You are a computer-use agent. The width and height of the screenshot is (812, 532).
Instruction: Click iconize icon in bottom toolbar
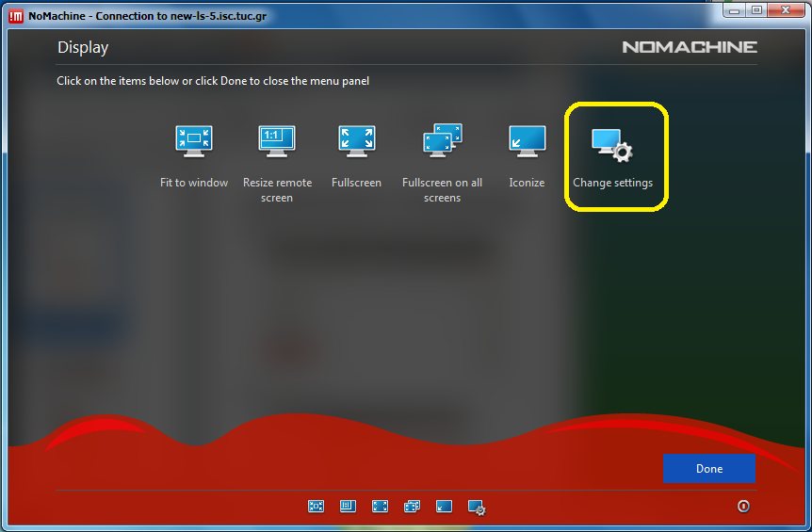point(444,507)
